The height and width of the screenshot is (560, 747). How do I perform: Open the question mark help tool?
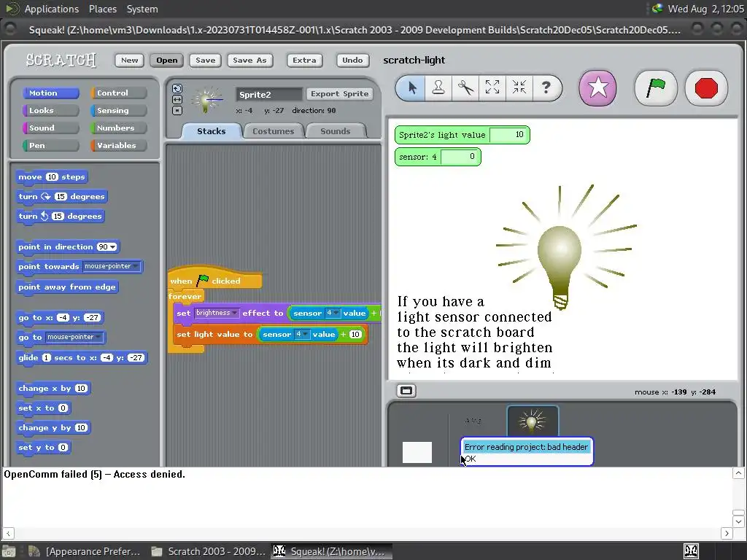[546, 87]
